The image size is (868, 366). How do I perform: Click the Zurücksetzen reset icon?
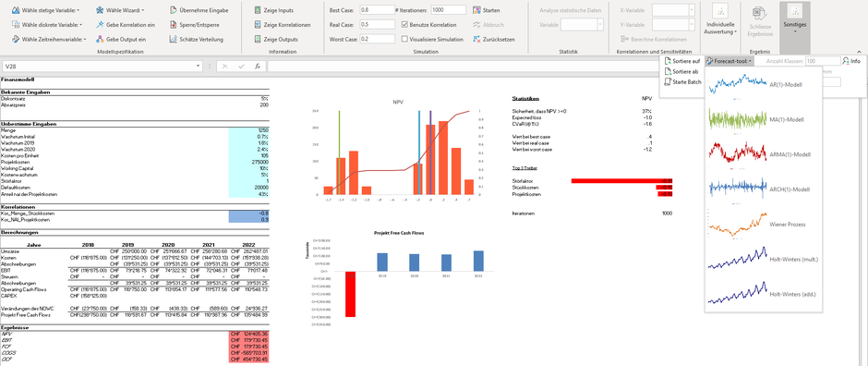click(477, 40)
